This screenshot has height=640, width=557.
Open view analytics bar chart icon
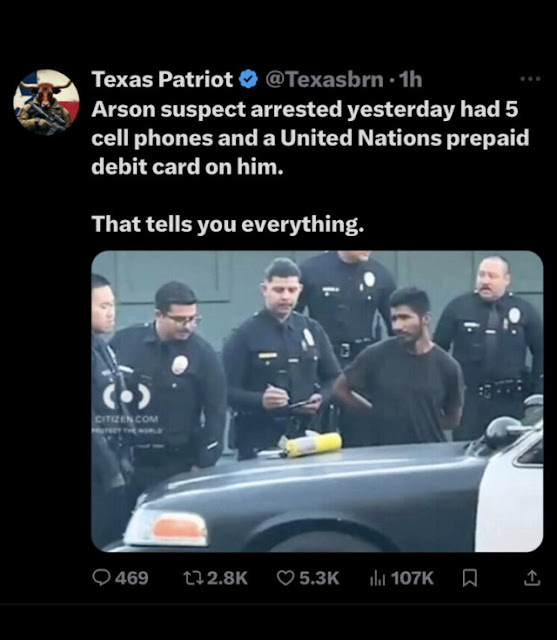[377, 578]
